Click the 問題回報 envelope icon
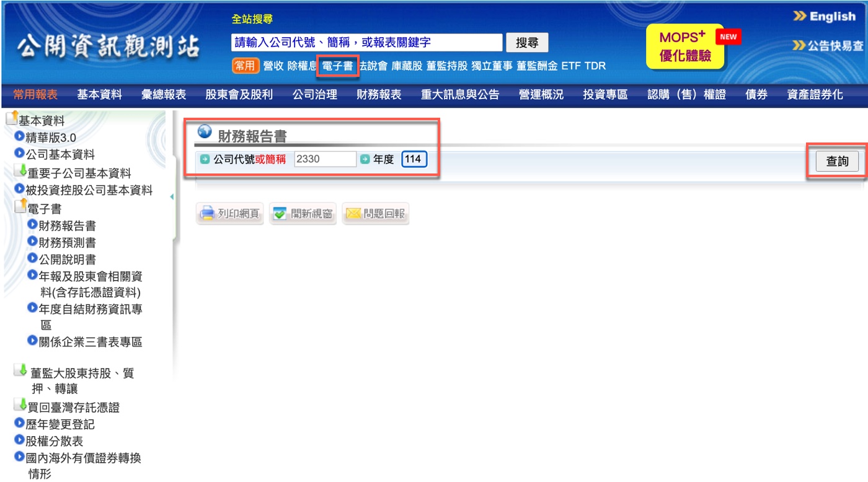Viewport: 868px width, 482px height. click(x=353, y=214)
